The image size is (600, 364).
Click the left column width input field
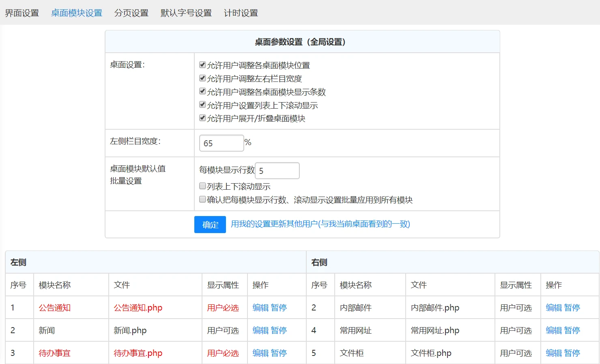click(221, 143)
